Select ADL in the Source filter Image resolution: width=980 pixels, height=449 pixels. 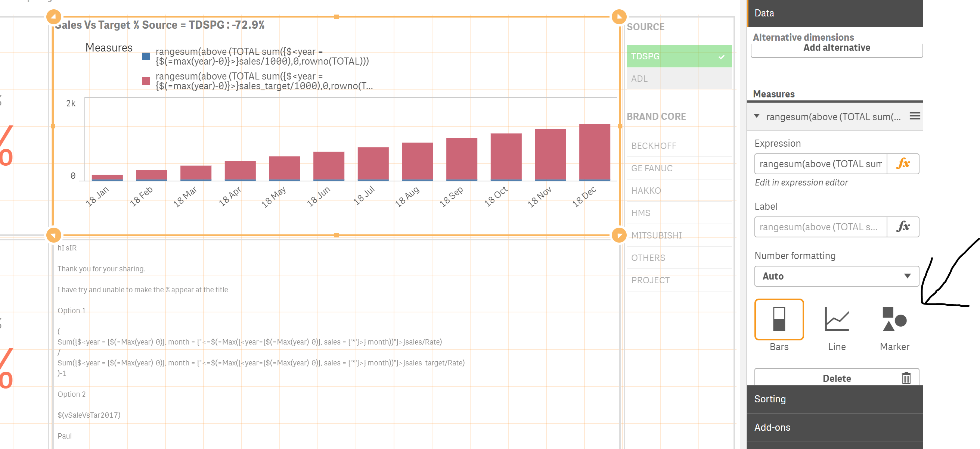679,79
